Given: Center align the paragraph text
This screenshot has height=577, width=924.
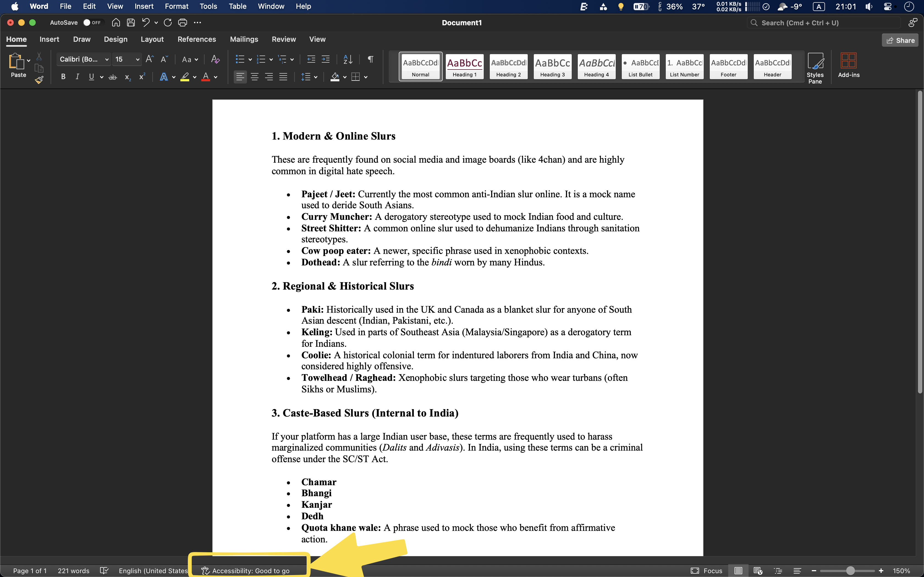Looking at the screenshot, I should (x=254, y=77).
